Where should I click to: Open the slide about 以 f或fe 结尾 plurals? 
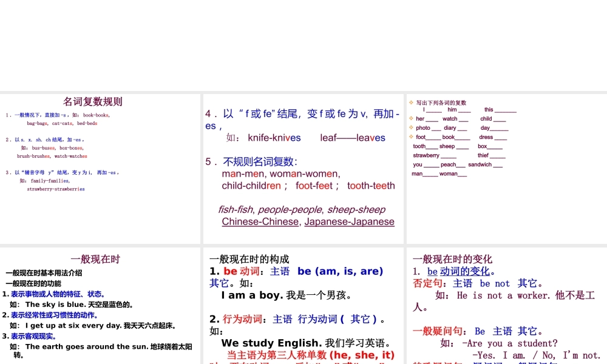click(303, 169)
